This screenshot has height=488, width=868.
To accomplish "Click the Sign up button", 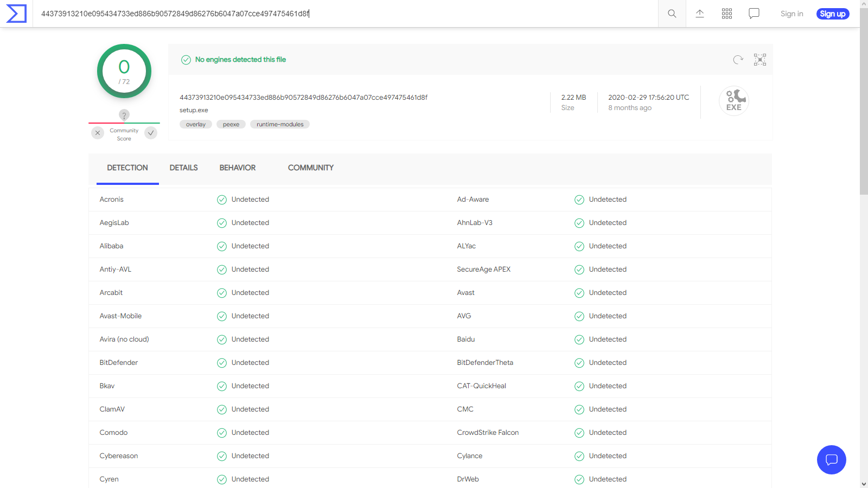I will pos(832,14).
